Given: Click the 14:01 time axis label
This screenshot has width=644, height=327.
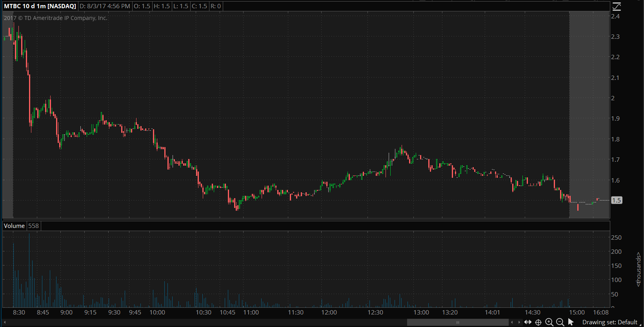Looking at the screenshot, I should coord(493,312).
